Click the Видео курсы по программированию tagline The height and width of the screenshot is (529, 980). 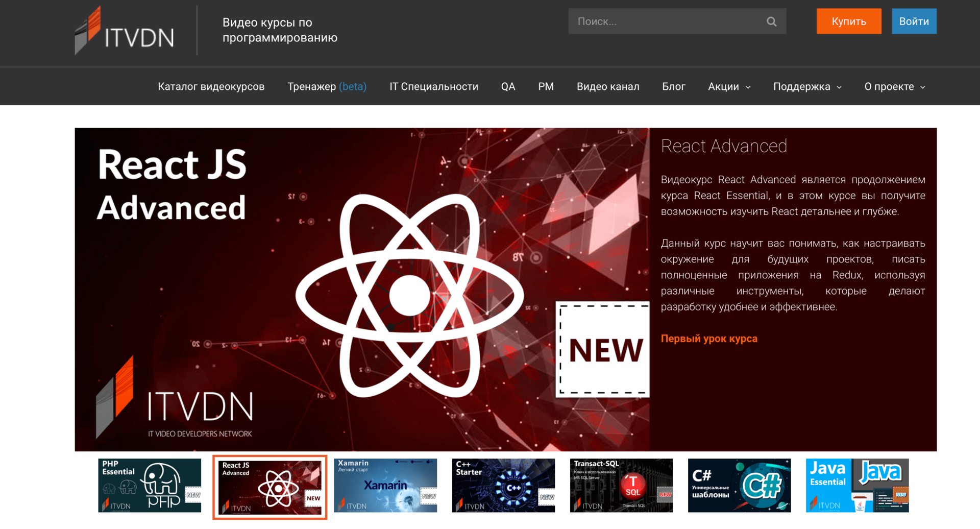pyautogui.click(x=280, y=30)
